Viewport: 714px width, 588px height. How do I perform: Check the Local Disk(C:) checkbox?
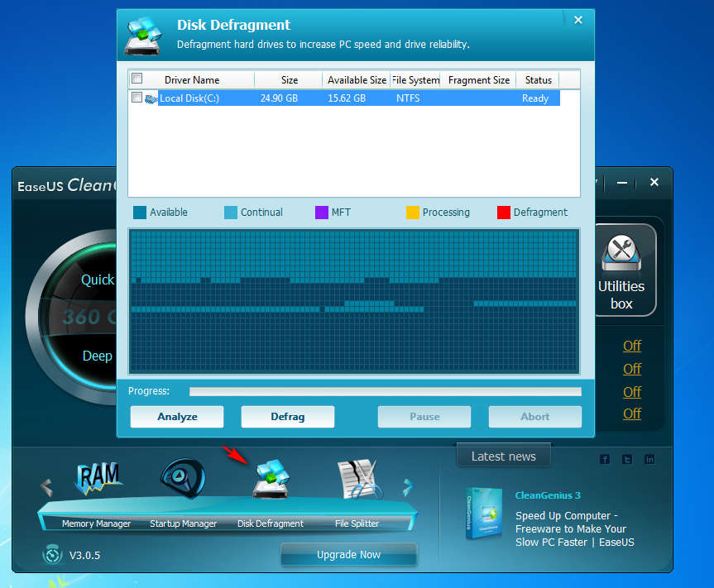pyautogui.click(x=137, y=98)
